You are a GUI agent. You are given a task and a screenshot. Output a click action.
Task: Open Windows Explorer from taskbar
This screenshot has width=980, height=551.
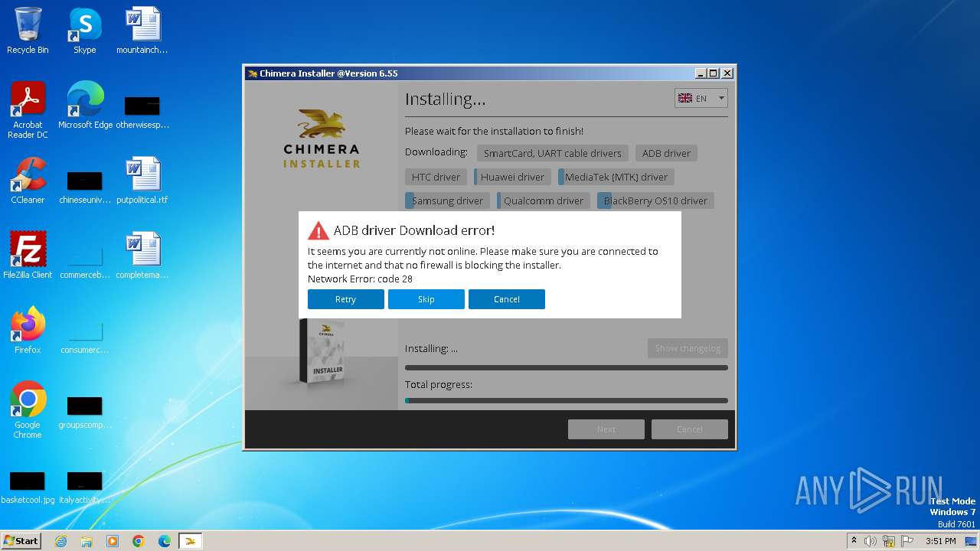[x=87, y=541]
